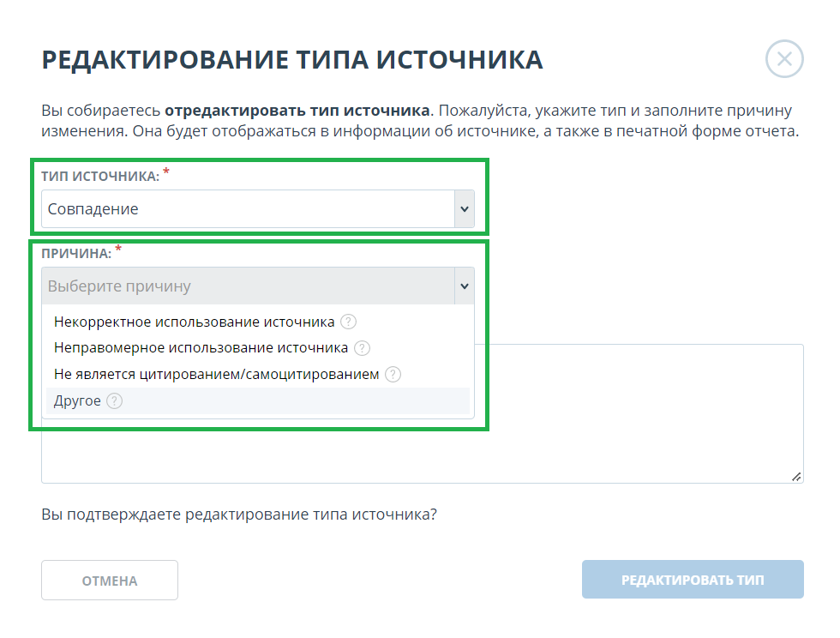Click the "Причина" field label
The height and width of the screenshot is (638, 840).
[75, 255]
